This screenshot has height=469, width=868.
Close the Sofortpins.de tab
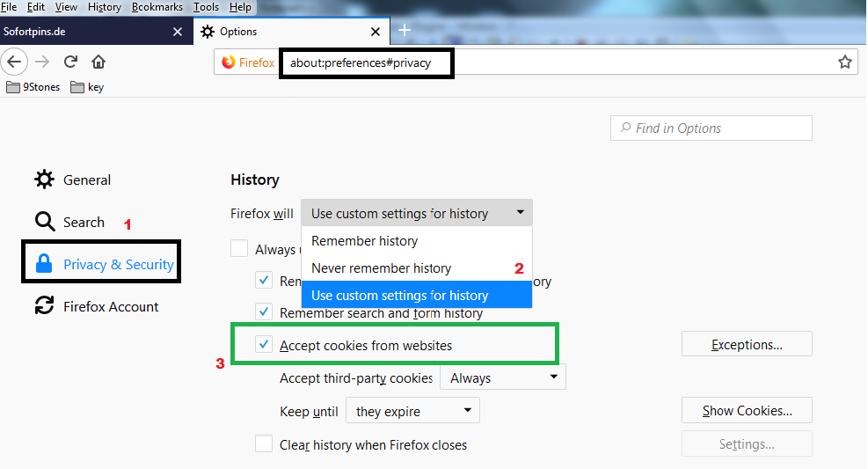[x=177, y=32]
